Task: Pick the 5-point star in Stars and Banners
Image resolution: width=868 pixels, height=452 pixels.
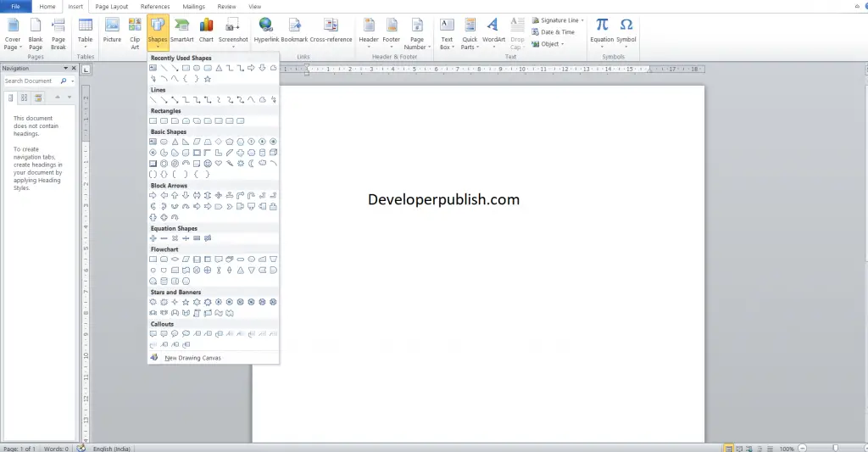Action: [x=186, y=302]
